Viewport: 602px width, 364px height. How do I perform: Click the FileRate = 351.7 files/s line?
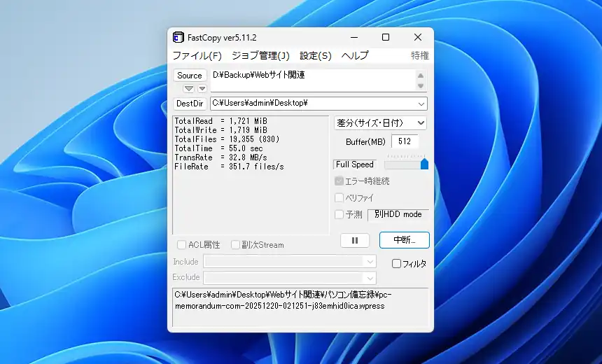(x=229, y=167)
